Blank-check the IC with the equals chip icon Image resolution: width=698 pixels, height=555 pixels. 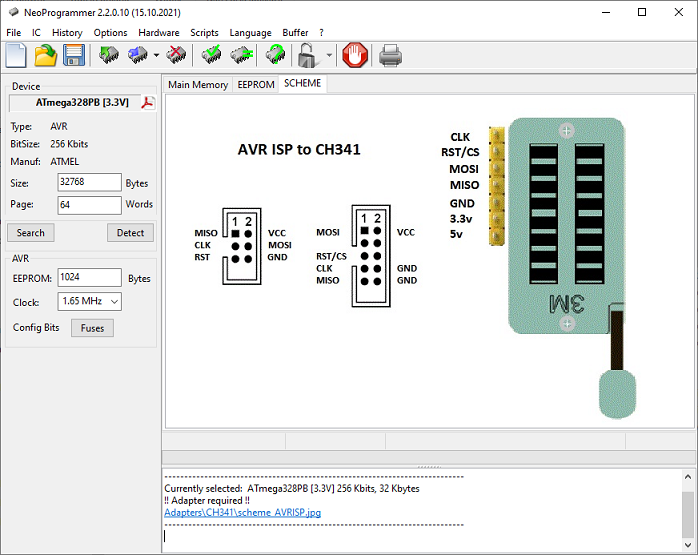click(x=241, y=56)
